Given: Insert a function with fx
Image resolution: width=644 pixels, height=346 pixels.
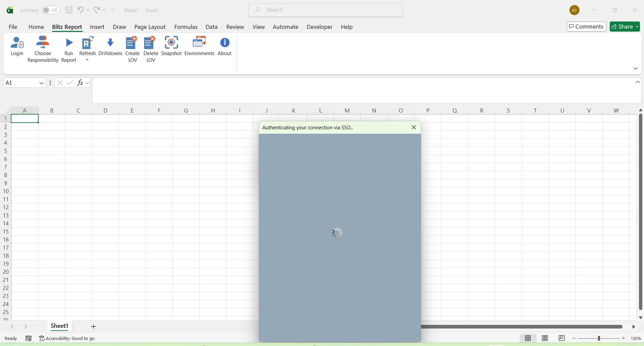Looking at the screenshot, I should point(80,83).
